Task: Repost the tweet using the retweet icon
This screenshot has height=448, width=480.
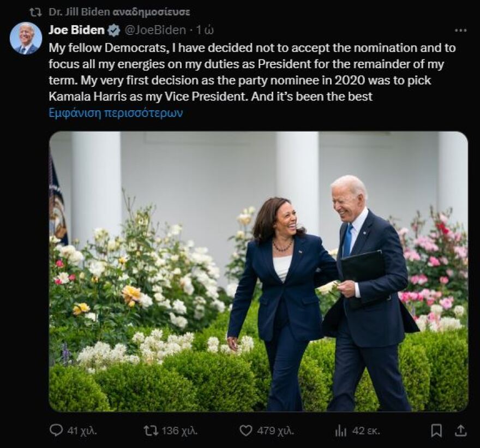Action: pos(151,431)
